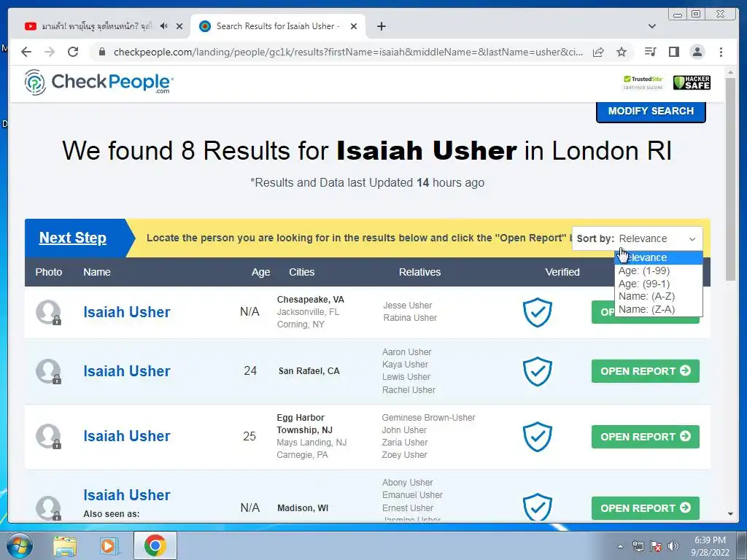Click the scrollbar down arrow
The height and width of the screenshot is (560, 747).
point(730,514)
